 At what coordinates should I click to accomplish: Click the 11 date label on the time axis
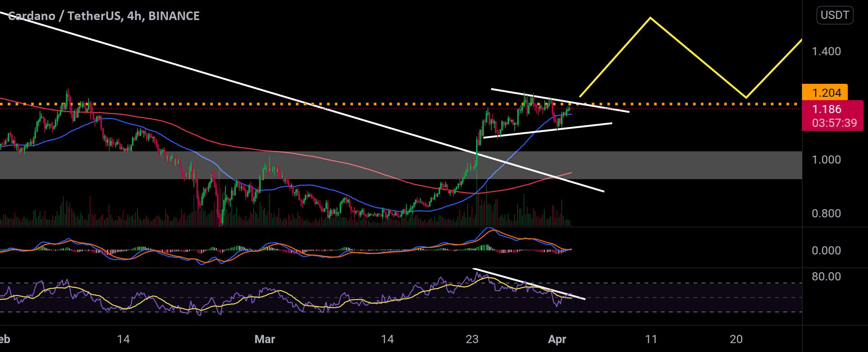coord(651,339)
